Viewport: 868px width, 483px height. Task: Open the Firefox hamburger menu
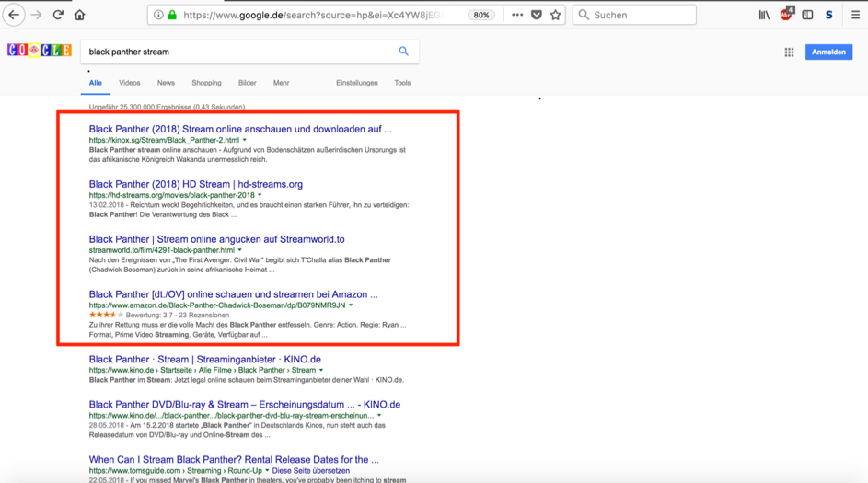tap(855, 15)
